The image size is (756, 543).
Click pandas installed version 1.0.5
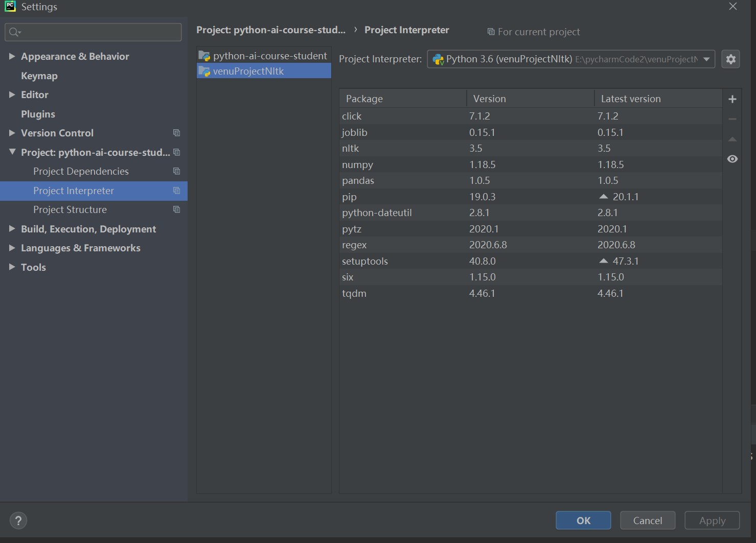[x=479, y=180]
